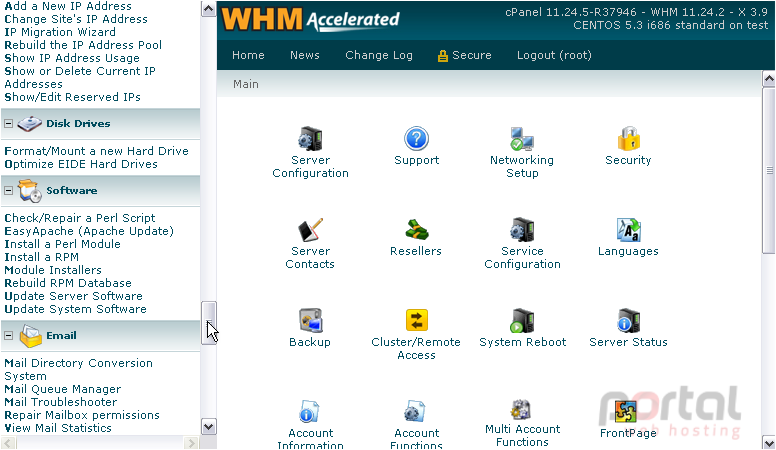This screenshot has height=450, width=776.
Task: Click the sidebar vertical scrollbar thumb
Action: click(x=209, y=323)
